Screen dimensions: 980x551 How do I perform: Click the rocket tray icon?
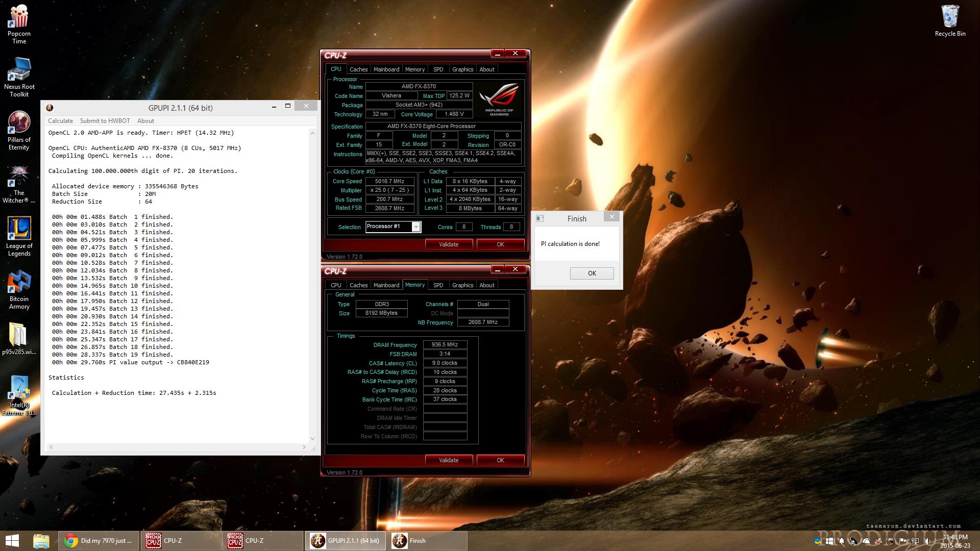878,541
